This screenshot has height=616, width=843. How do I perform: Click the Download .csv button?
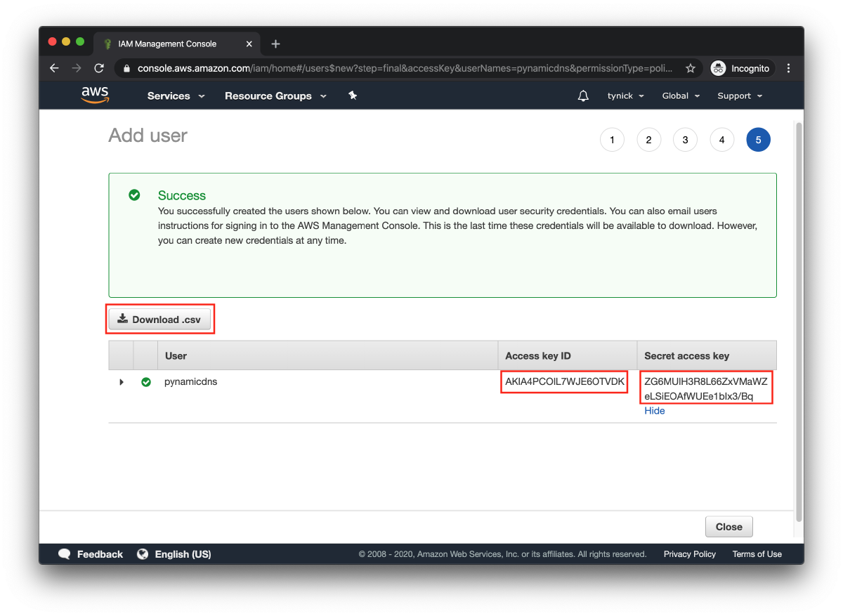click(x=159, y=320)
